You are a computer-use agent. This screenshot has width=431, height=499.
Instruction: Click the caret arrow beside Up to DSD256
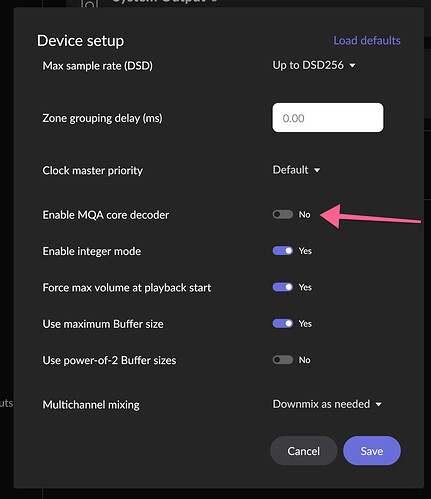[x=352, y=66]
